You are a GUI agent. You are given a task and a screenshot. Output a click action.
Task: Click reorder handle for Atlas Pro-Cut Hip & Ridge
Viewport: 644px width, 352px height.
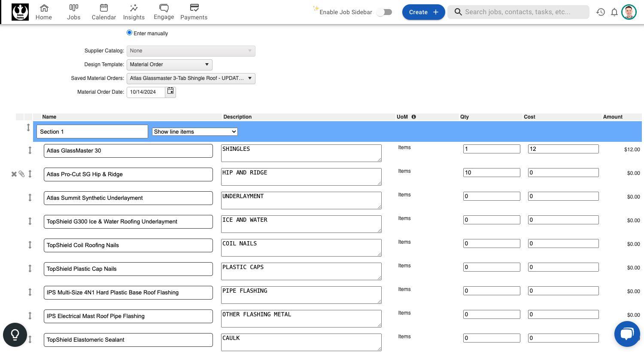coord(30,174)
